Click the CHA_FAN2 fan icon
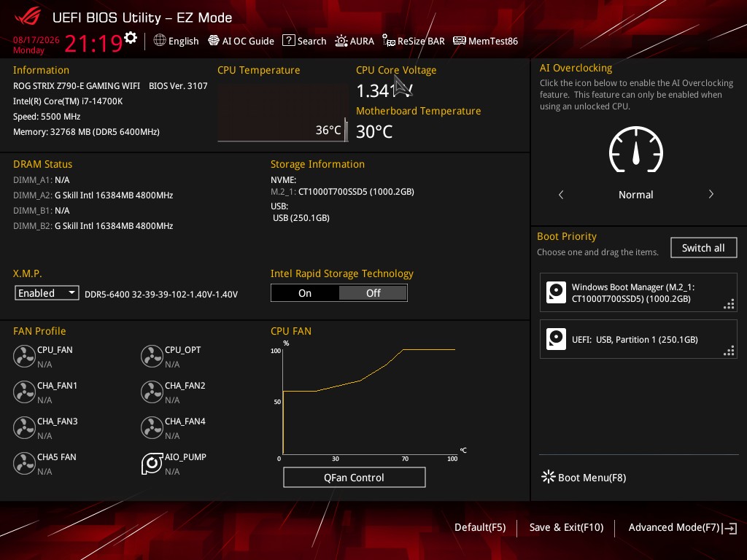The image size is (747, 560). click(152, 392)
